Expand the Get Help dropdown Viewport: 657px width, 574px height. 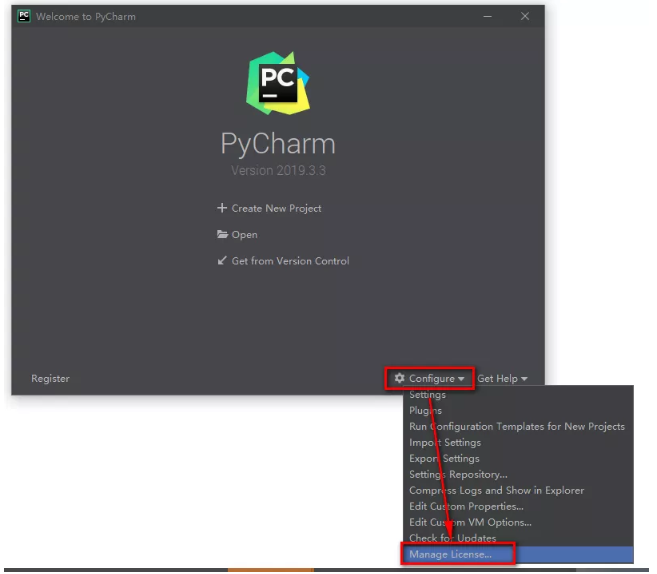point(502,379)
